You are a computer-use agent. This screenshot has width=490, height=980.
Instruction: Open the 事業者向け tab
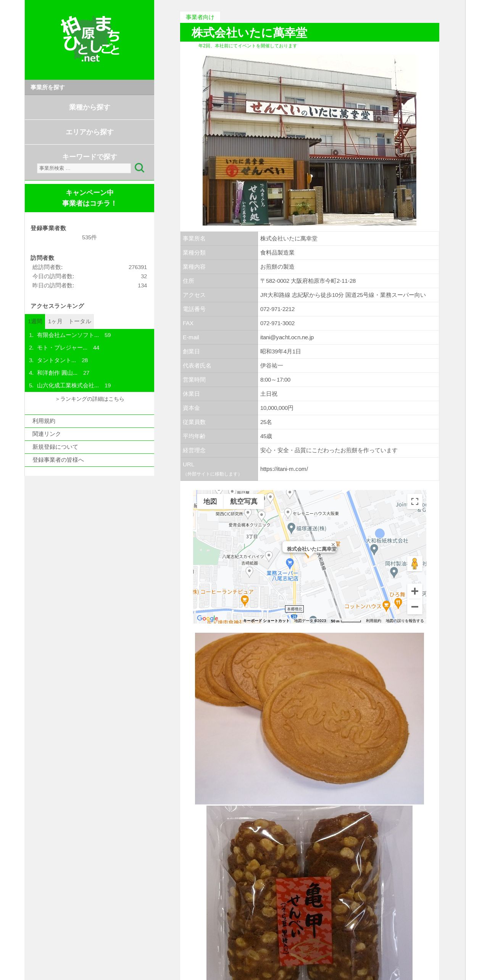coord(200,17)
